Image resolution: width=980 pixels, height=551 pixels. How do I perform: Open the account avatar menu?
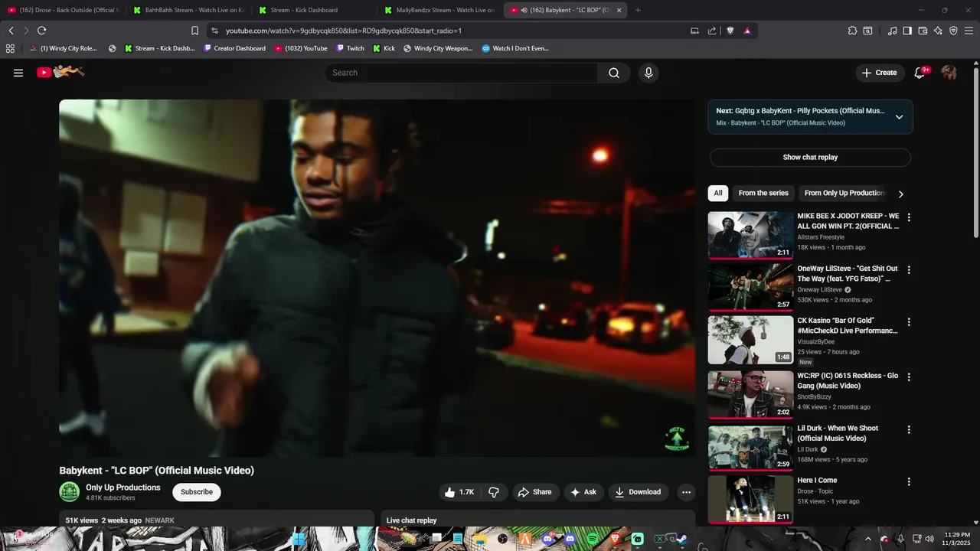pyautogui.click(x=949, y=73)
